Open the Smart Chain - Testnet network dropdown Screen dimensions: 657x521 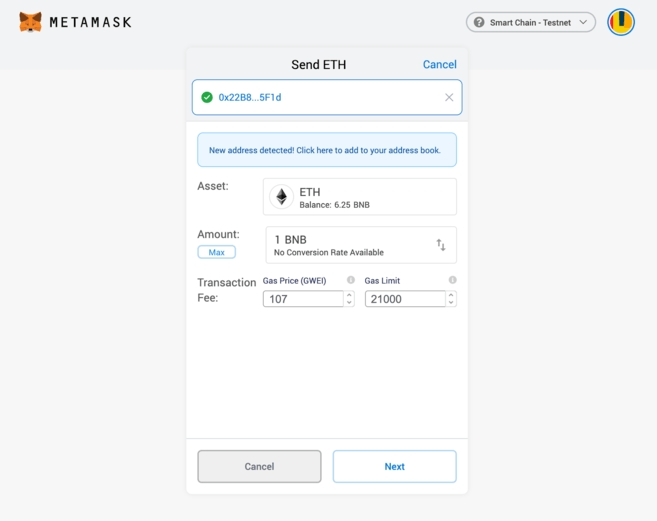[531, 22]
